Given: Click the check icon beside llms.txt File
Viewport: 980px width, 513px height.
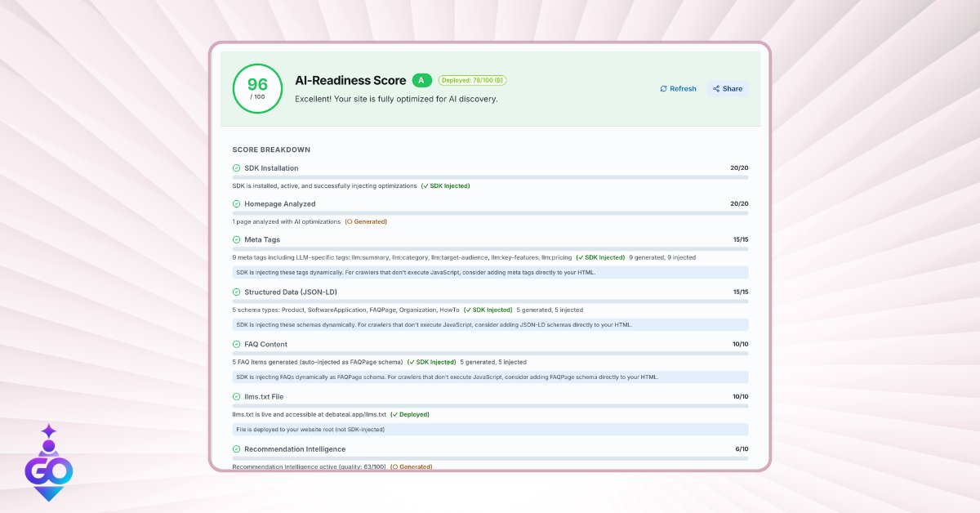Looking at the screenshot, I should [x=236, y=397].
